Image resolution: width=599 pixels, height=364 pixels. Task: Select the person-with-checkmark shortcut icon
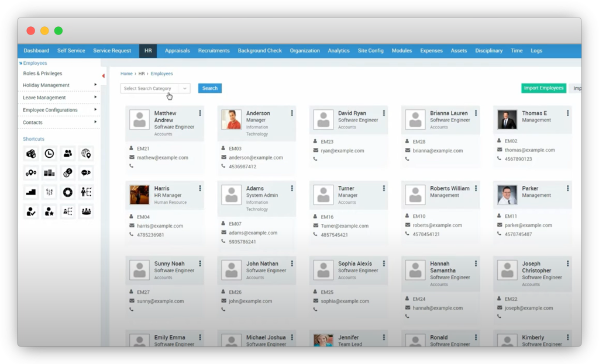(x=31, y=212)
